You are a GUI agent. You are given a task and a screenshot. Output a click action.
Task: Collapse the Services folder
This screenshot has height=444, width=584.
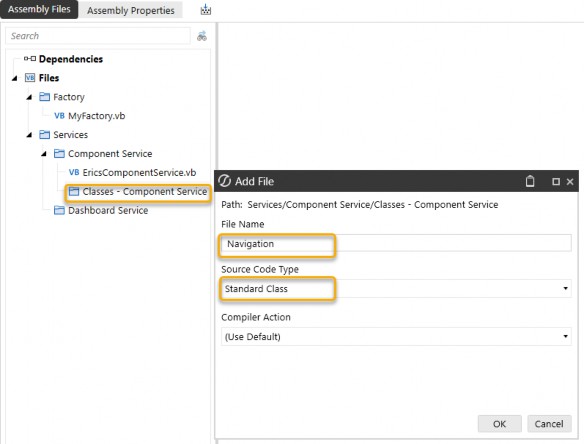[29, 135]
